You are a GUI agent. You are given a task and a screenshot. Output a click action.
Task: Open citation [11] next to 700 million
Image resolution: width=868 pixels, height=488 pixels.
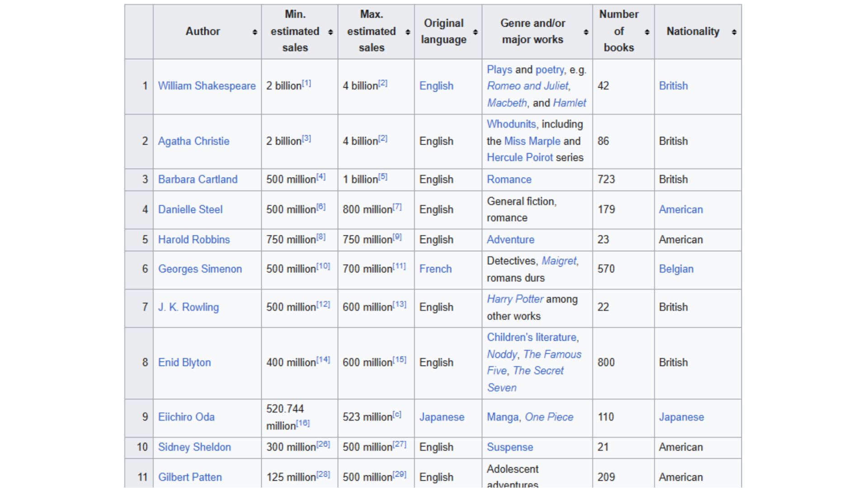click(400, 266)
